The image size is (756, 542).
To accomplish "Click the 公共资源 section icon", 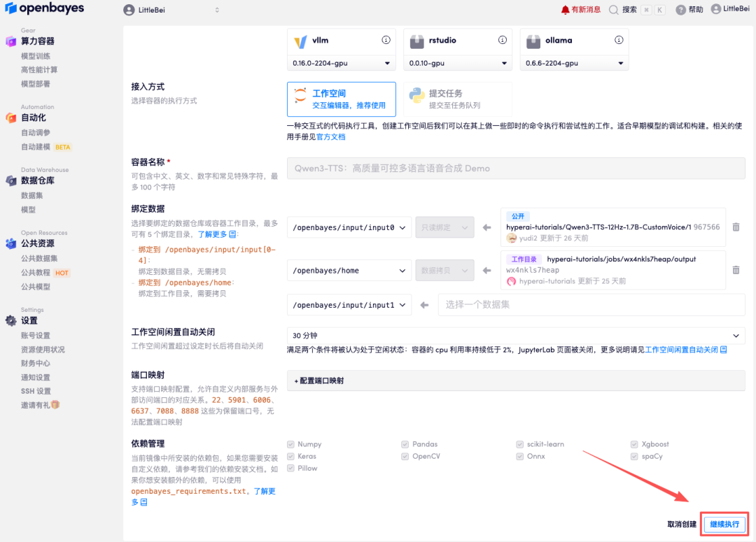I will [x=10, y=243].
